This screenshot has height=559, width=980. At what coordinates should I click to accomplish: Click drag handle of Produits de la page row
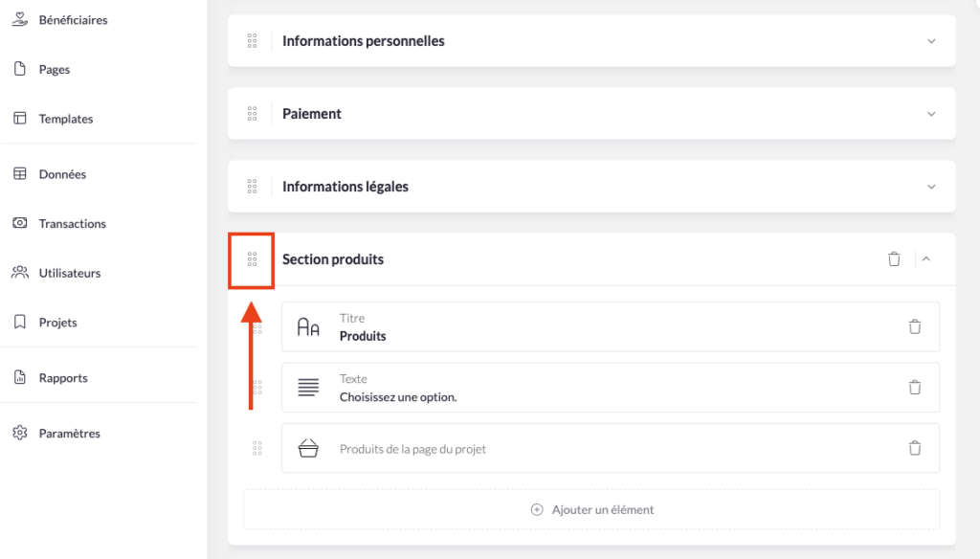(257, 448)
